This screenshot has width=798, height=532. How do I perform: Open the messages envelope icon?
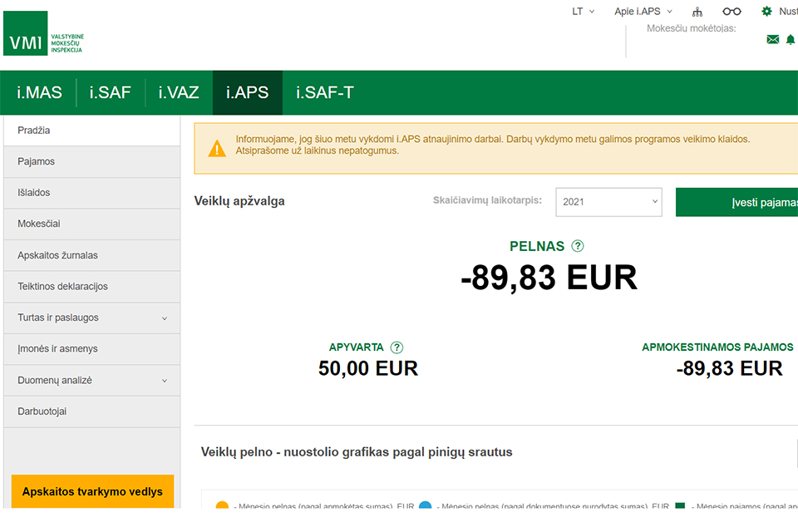(772, 39)
